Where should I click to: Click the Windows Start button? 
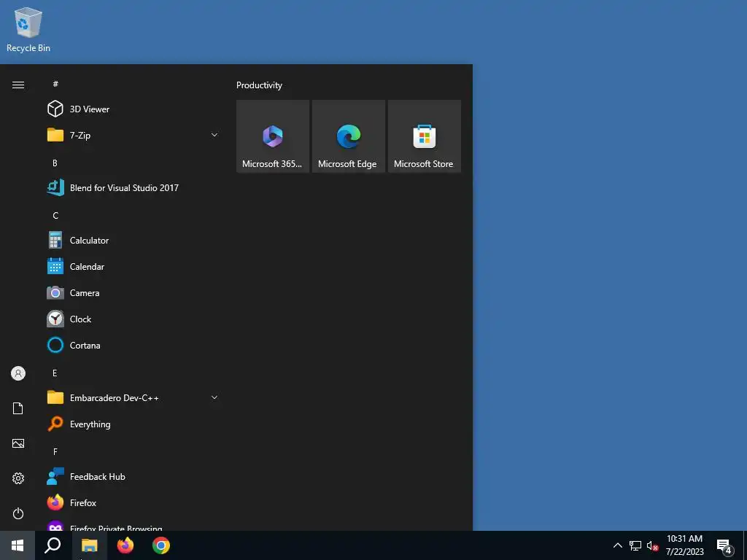18,545
